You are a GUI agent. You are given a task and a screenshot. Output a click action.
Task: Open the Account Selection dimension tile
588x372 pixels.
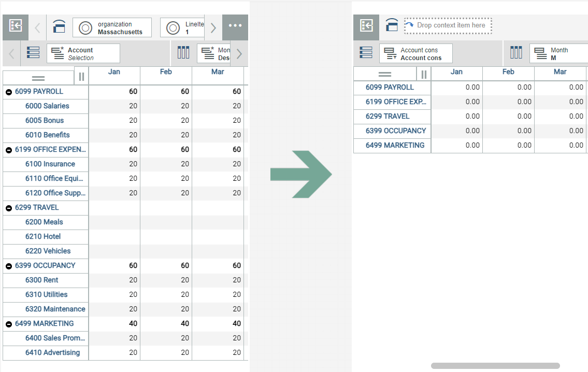[83, 53]
